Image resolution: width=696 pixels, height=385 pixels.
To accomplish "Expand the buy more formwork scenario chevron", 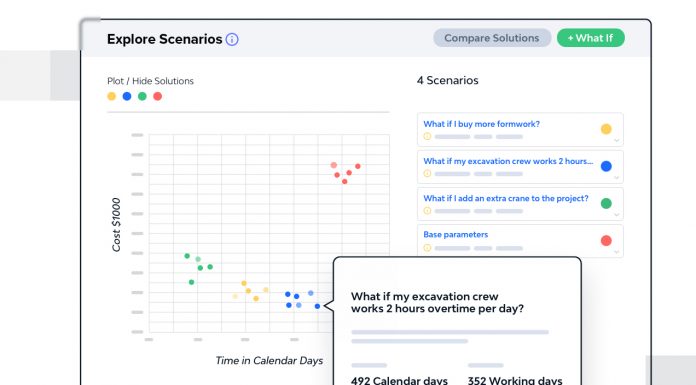I will (617, 140).
